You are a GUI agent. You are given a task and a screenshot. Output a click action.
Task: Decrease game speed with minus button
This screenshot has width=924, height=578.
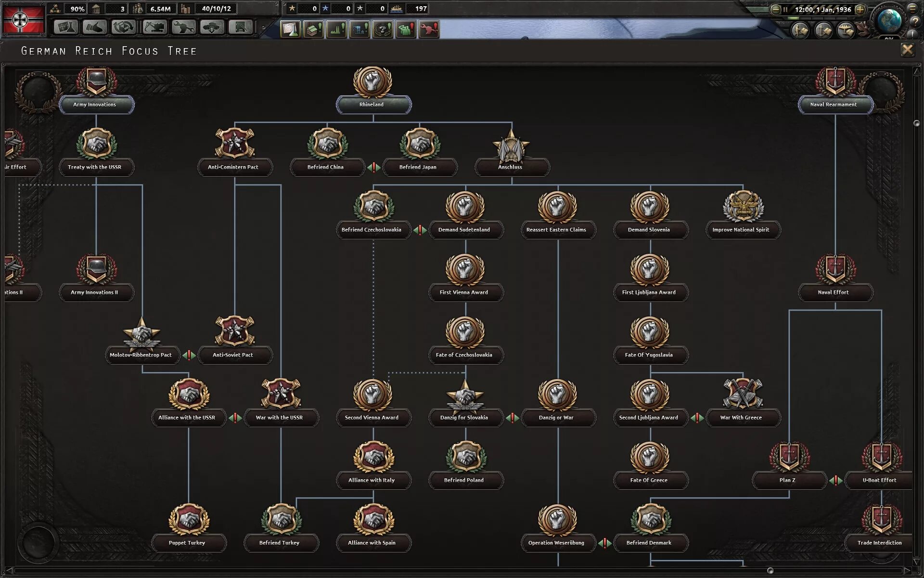(x=775, y=9)
